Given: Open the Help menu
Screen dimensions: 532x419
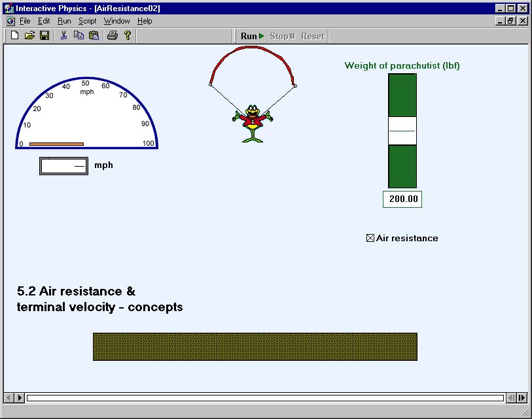Looking at the screenshot, I should [145, 21].
